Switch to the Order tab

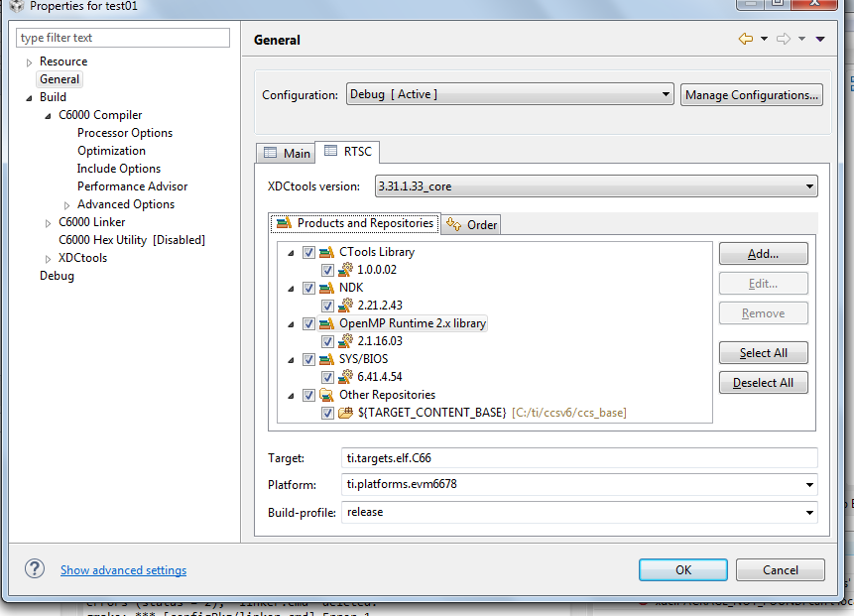(470, 224)
